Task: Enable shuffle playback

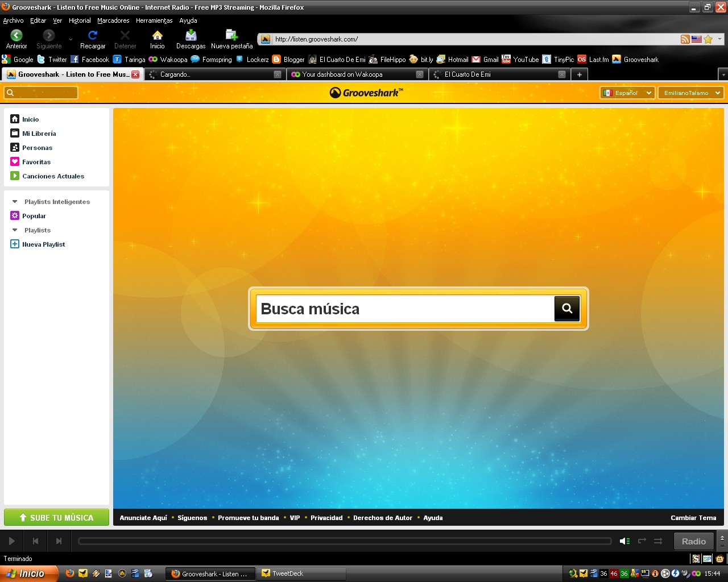Action: pyautogui.click(x=659, y=541)
